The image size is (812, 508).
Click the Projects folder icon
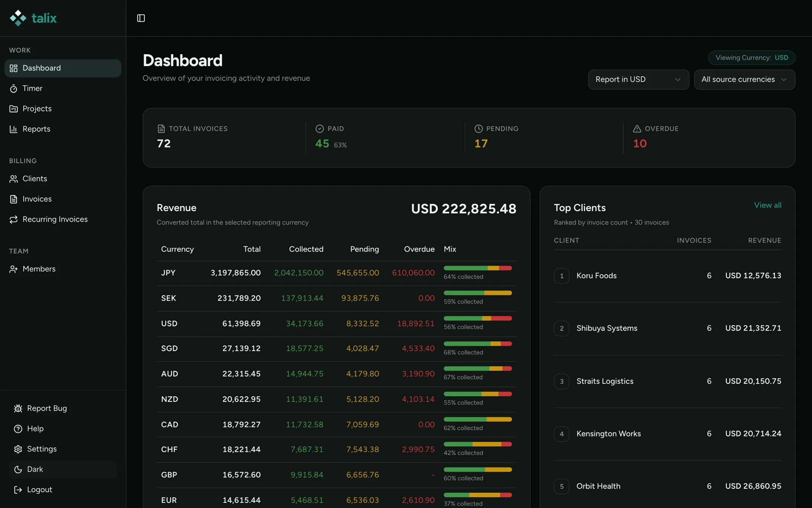point(14,109)
